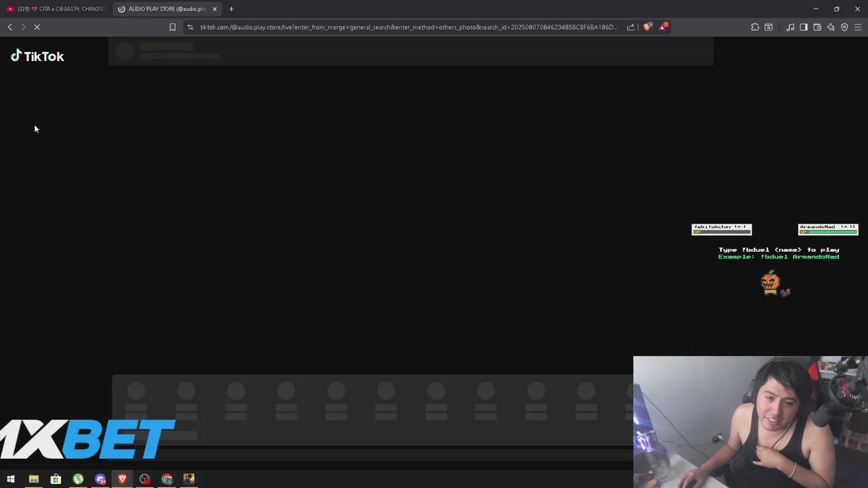The image size is (868, 488).
Task: Click the TikTok logo
Action: click(37, 56)
